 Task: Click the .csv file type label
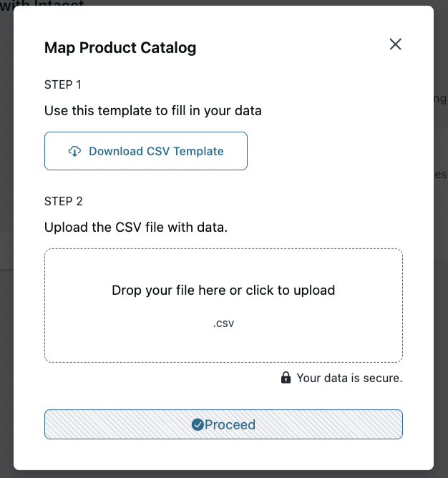pyautogui.click(x=223, y=323)
